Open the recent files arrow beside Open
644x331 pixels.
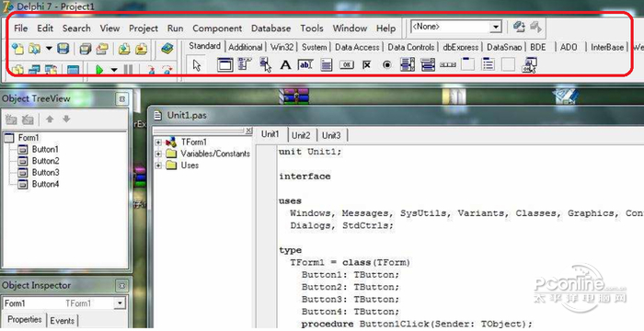(49, 49)
